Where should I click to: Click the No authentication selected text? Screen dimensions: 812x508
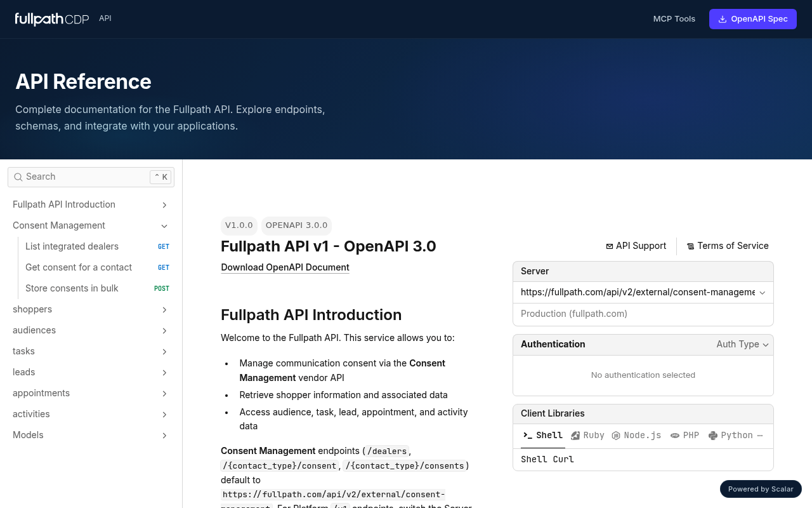643,375
